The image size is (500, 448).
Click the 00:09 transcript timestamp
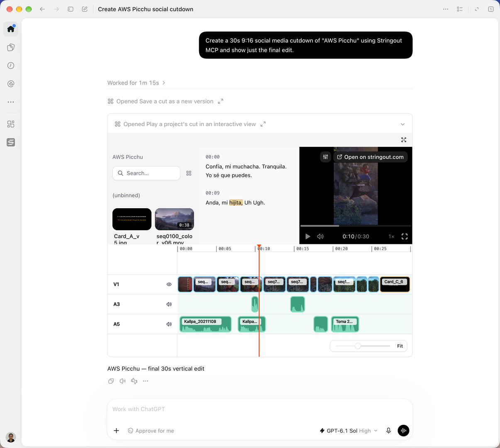pos(212,193)
